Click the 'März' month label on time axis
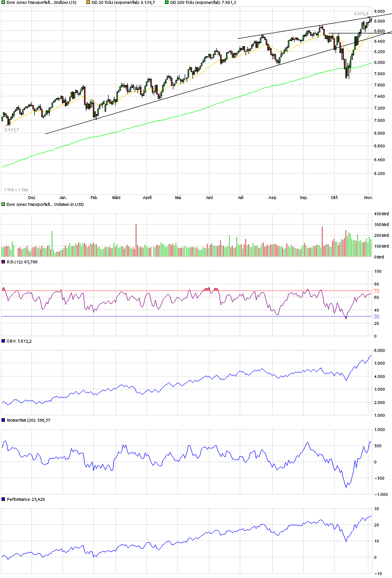Viewport: 392px width, 578px height. pyautogui.click(x=116, y=198)
